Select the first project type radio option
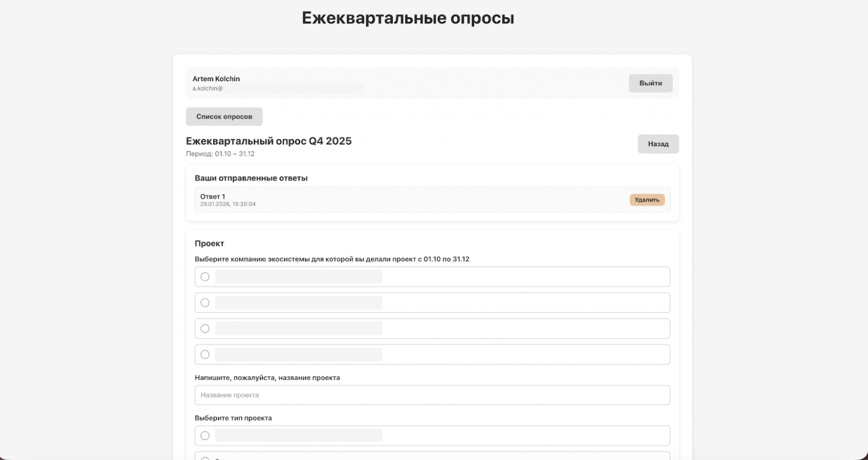Viewport: 868px width, 460px height. [205, 436]
